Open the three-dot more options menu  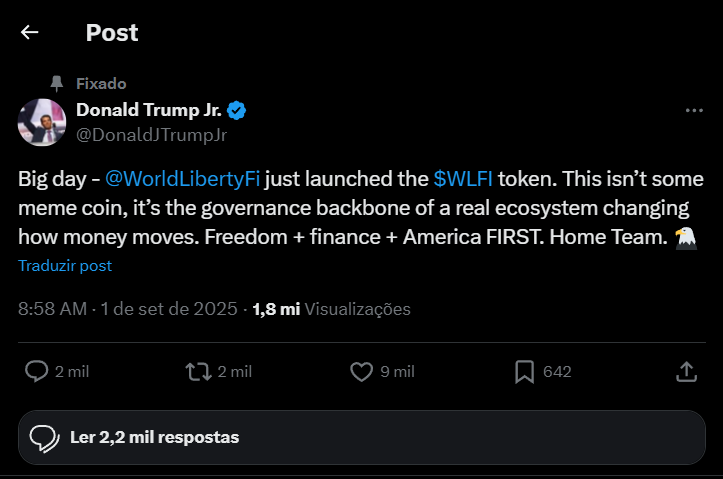[x=694, y=110]
